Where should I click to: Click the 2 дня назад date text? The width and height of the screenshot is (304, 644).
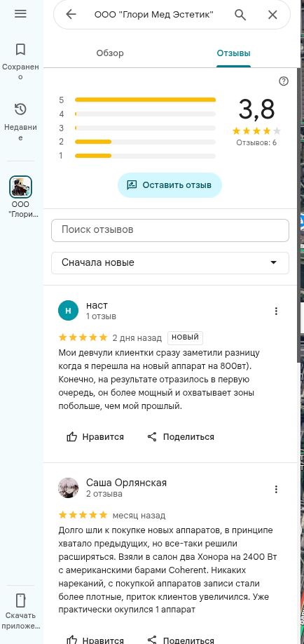point(137,338)
